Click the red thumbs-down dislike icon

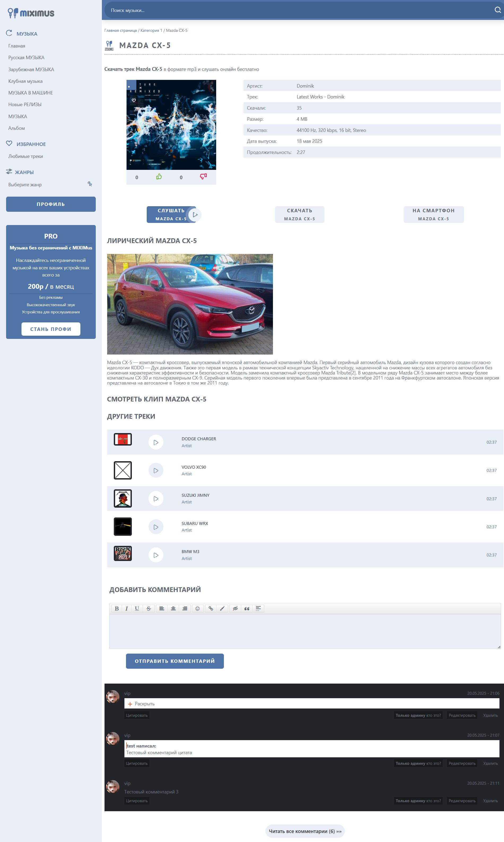pyautogui.click(x=203, y=176)
